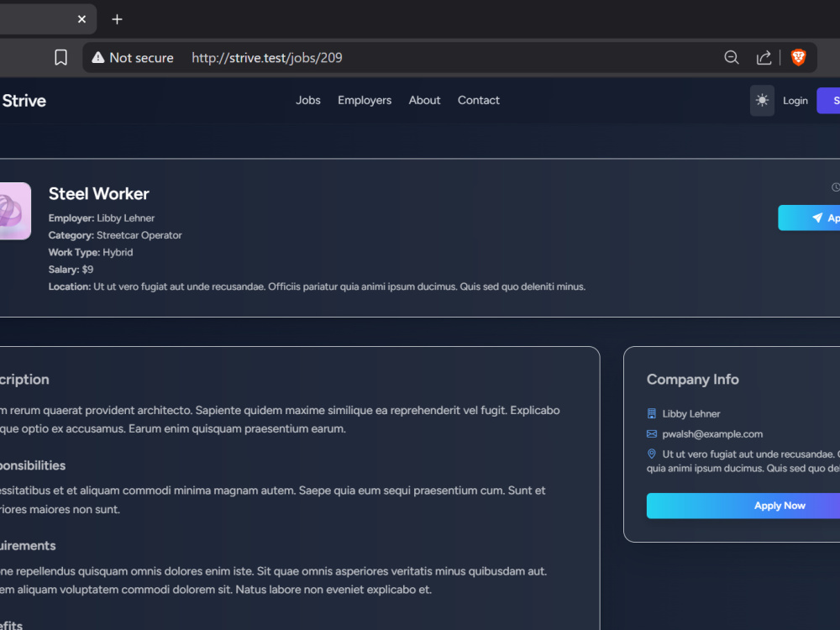The width and height of the screenshot is (840, 630).
Task: Click the Company Info heading
Action: (693, 380)
